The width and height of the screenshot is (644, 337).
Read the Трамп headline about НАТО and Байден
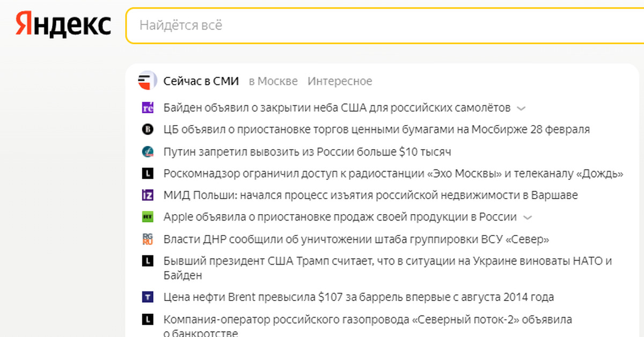(387, 261)
